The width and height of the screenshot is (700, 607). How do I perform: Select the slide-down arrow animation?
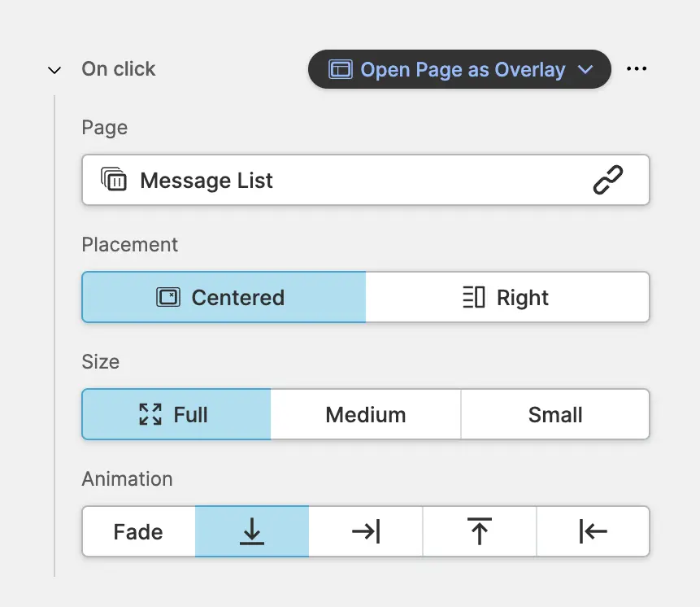pos(252,531)
